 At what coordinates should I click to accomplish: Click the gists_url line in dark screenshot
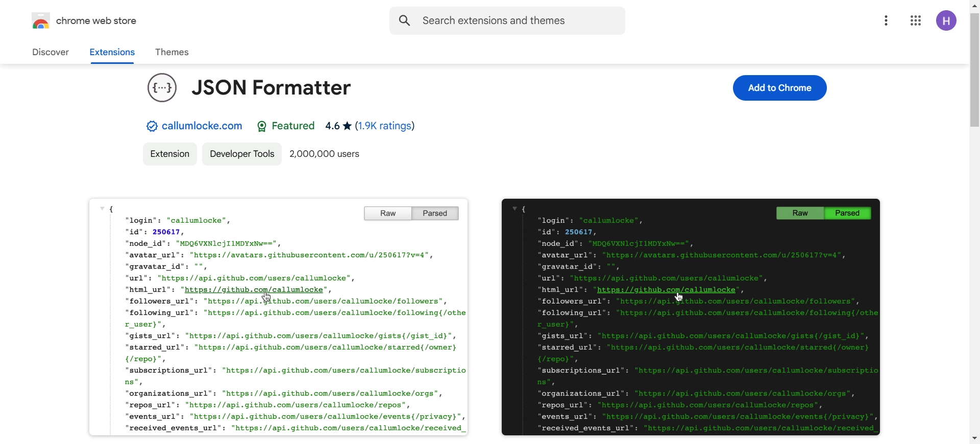703,336
